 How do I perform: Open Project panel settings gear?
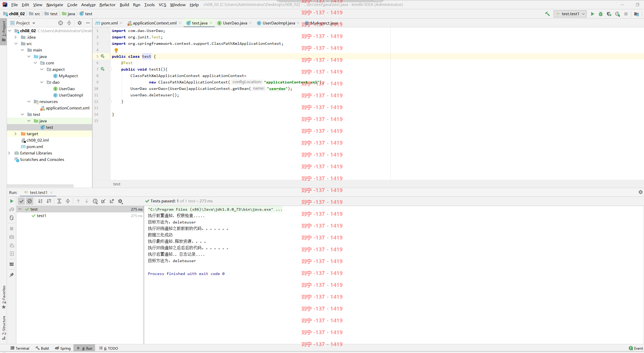(80, 23)
